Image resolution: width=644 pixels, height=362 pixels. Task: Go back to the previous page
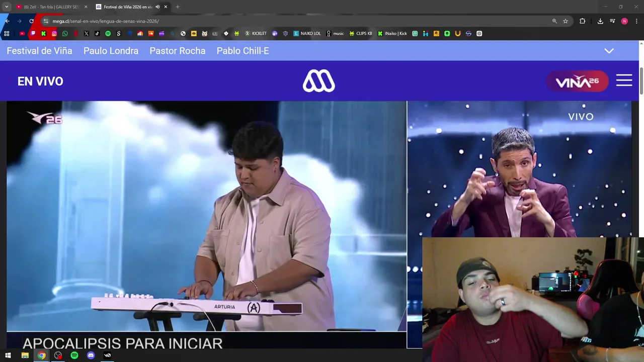pyautogui.click(x=7, y=21)
